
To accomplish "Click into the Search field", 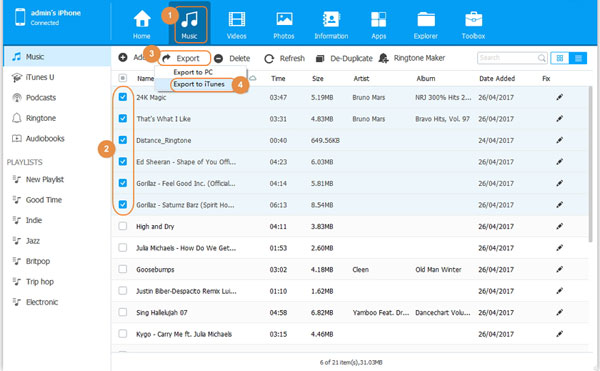I will (507, 58).
